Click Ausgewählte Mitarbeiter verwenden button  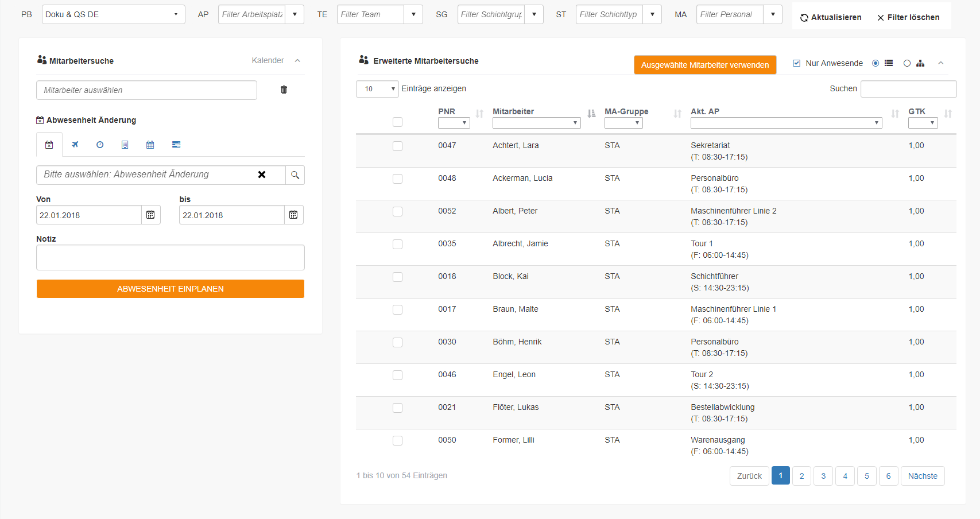coord(705,65)
